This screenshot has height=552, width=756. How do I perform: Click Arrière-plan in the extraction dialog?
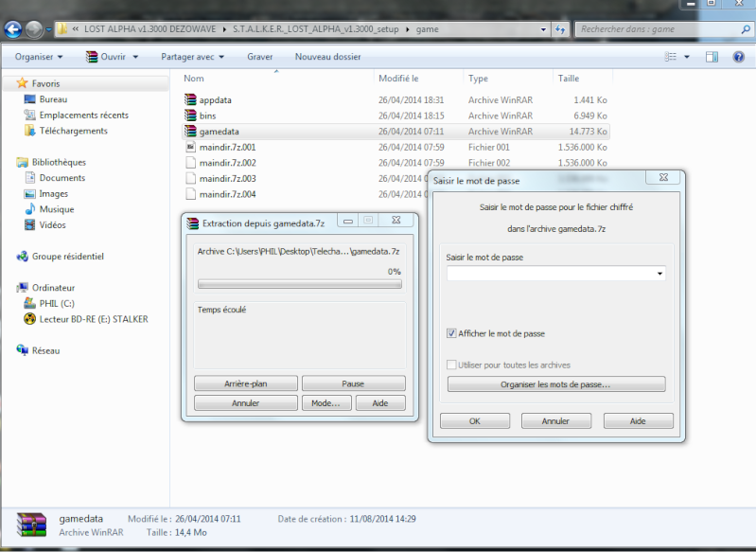pos(246,383)
